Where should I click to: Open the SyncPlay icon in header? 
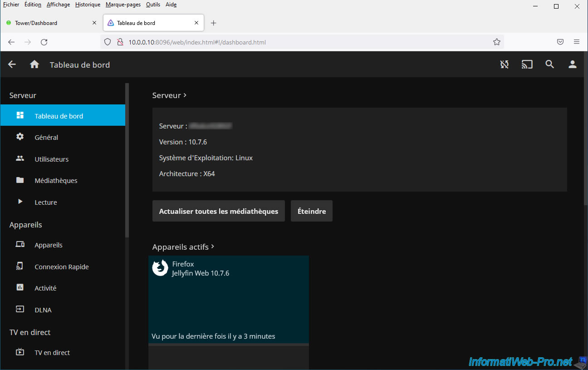pos(504,64)
